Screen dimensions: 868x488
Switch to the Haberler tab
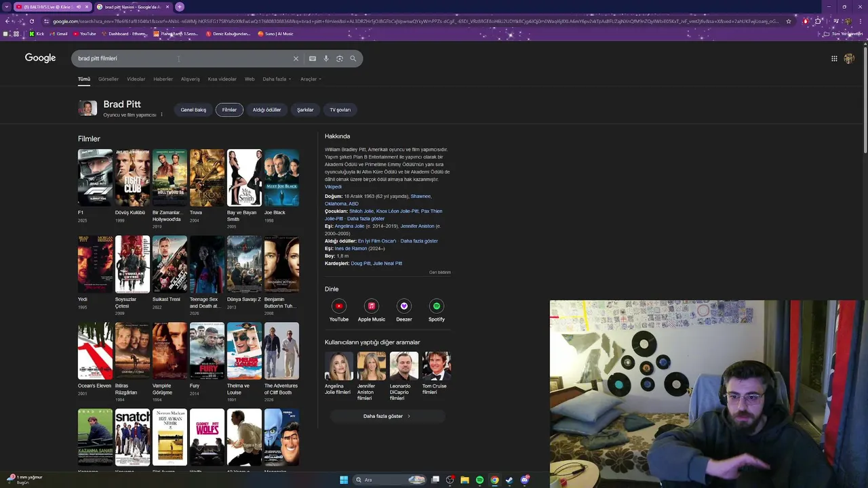tap(163, 79)
